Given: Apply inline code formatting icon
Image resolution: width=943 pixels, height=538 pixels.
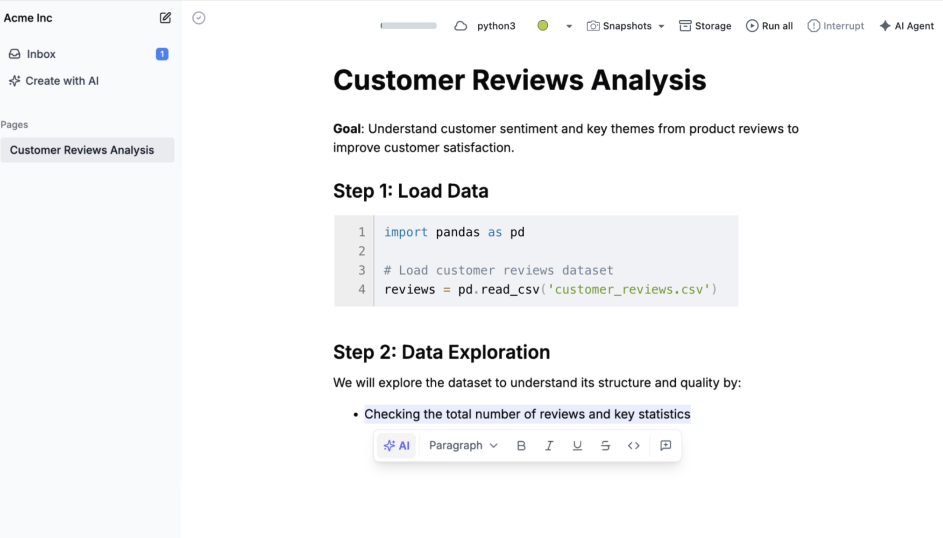Looking at the screenshot, I should coord(634,446).
